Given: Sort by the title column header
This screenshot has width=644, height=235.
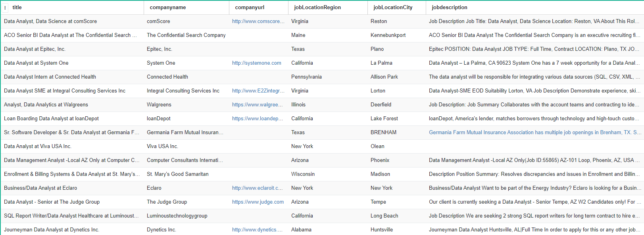Looking at the screenshot, I should click(17, 8).
